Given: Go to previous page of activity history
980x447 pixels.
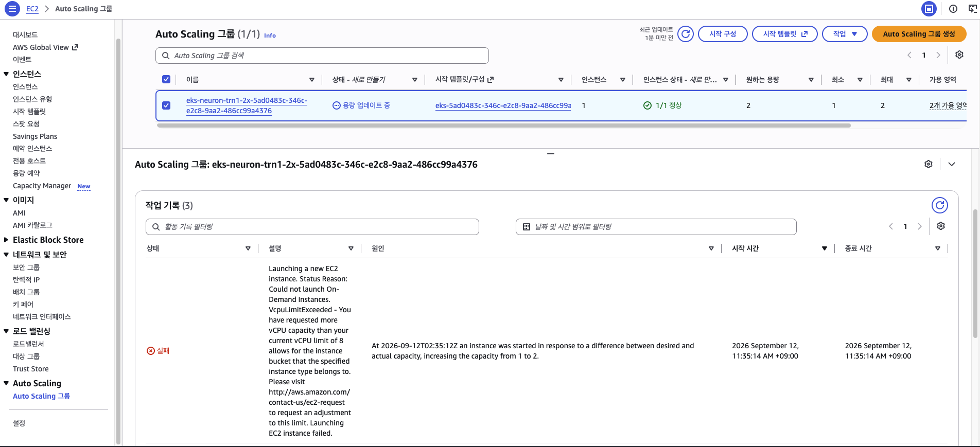Looking at the screenshot, I should (x=891, y=226).
